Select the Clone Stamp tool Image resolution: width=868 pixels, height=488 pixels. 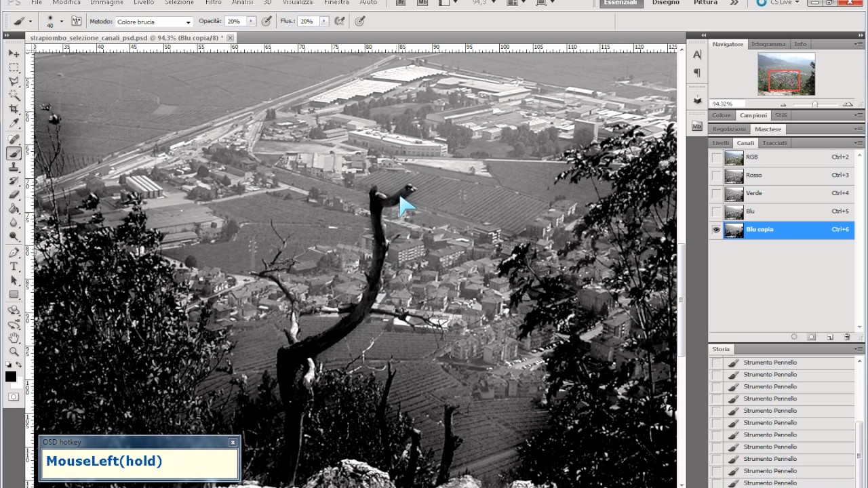[14, 167]
